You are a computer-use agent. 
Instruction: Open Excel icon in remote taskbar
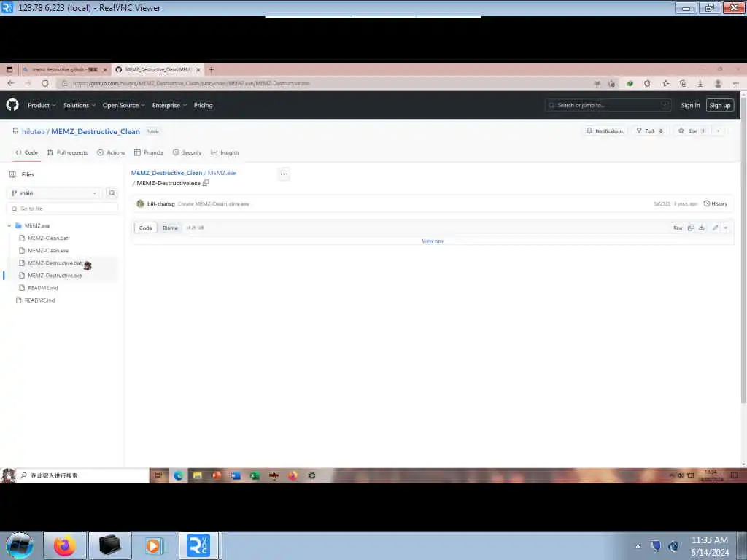[255, 475]
